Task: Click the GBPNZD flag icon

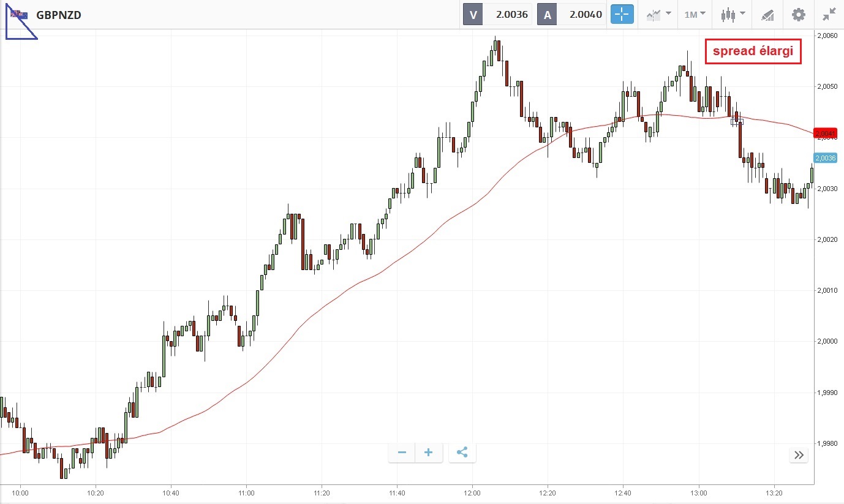Action: coord(18,14)
